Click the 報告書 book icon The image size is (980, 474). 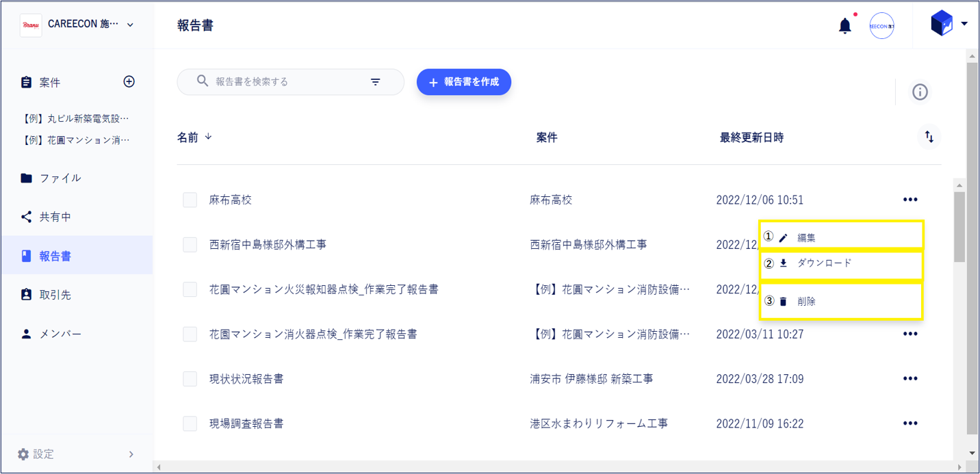[x=26, y=256]
